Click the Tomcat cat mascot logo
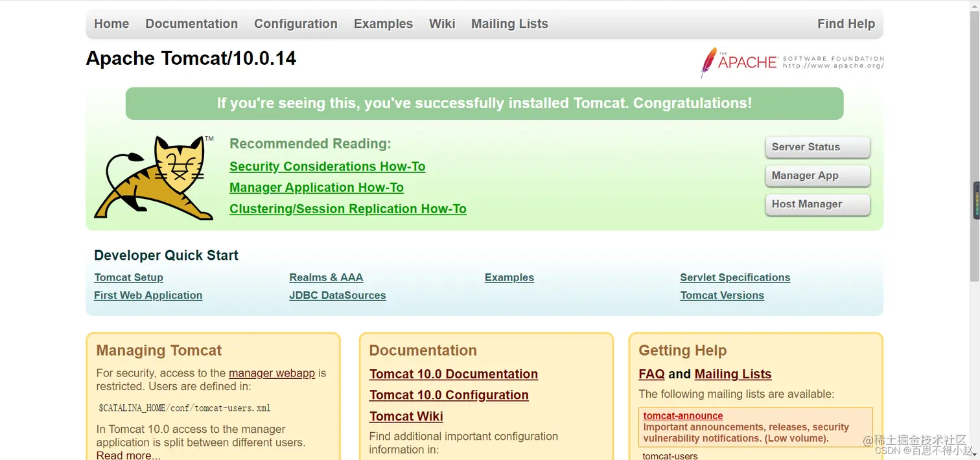Image resolution: width=980 pixels, height=460 pixels. click(154, 178)
